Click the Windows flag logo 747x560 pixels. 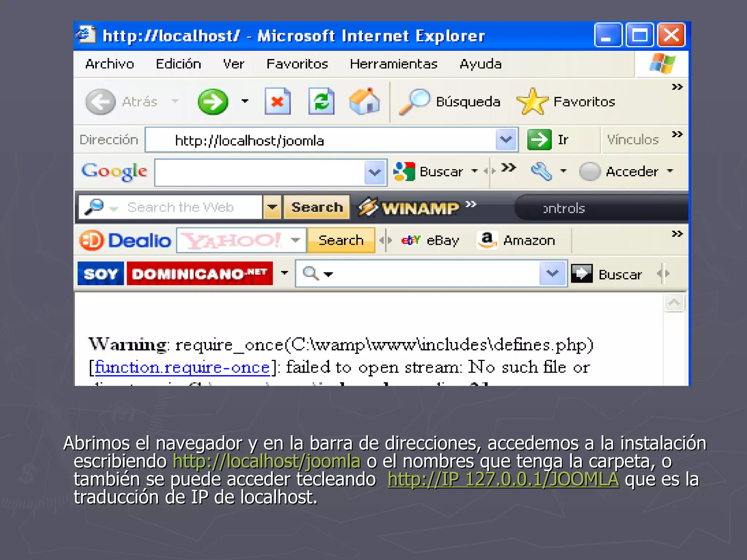point(662,63)
